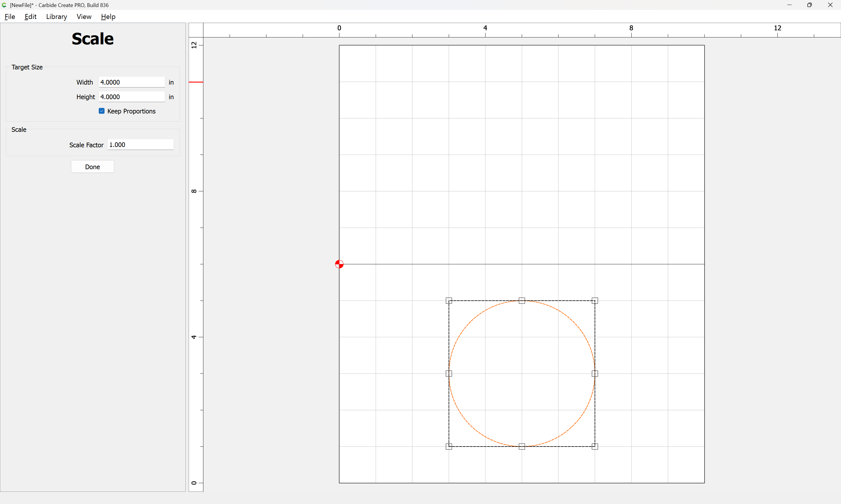Click the left-middle selection handle

(x=449, y=374)
